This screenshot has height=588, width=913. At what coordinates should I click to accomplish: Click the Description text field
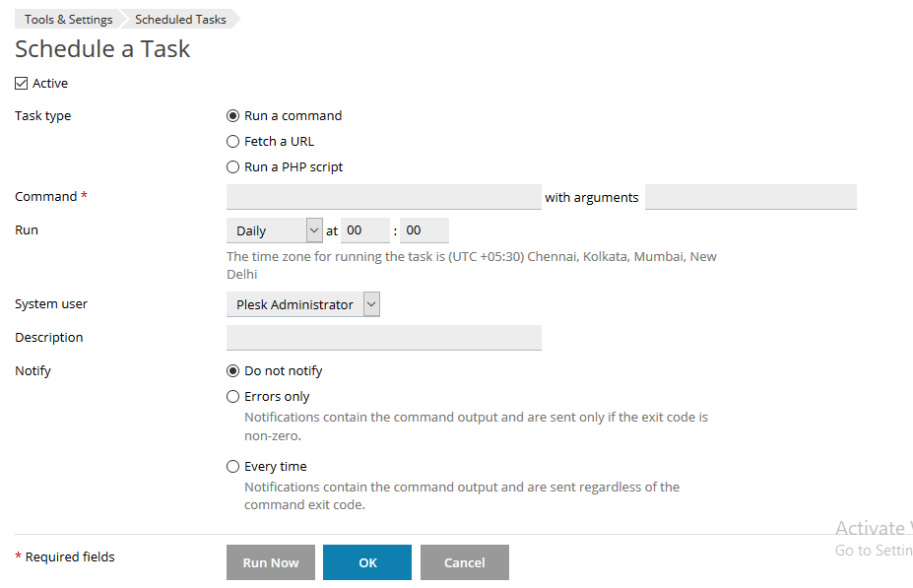click(383, 337)
